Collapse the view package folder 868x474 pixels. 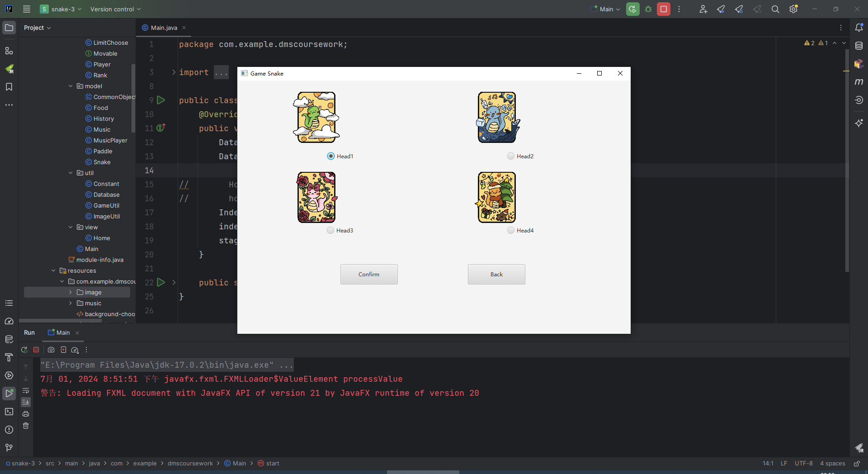71,227
